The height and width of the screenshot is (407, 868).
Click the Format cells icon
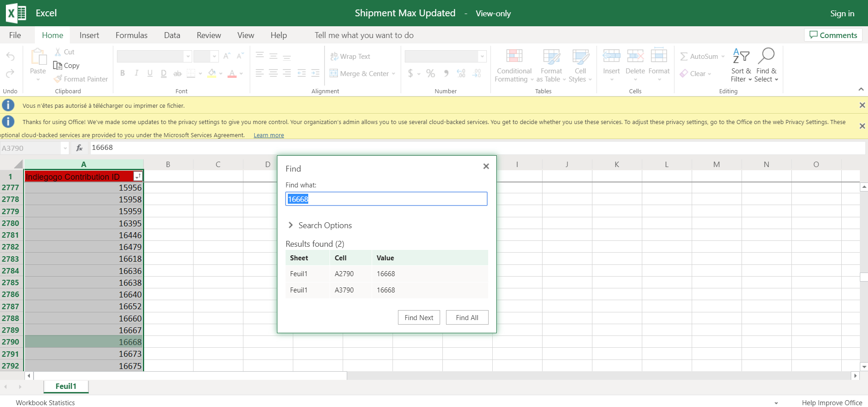pos(659,56)
